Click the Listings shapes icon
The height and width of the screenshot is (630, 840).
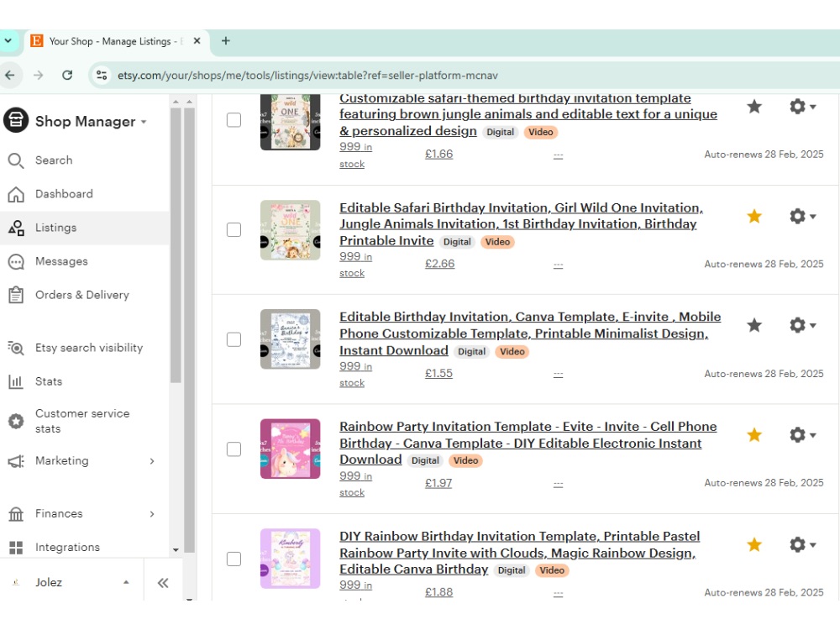pos(16,228)
